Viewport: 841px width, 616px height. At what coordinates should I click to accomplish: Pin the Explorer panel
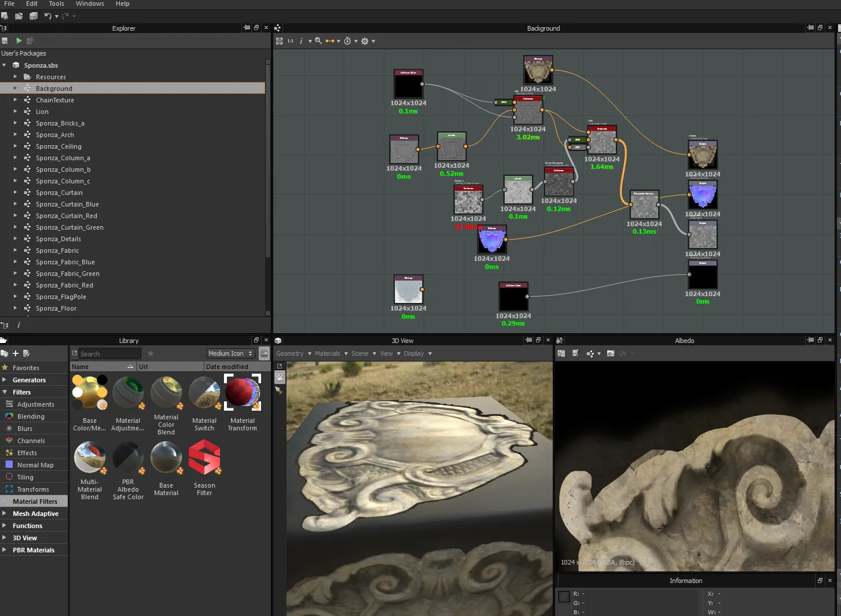247,28
